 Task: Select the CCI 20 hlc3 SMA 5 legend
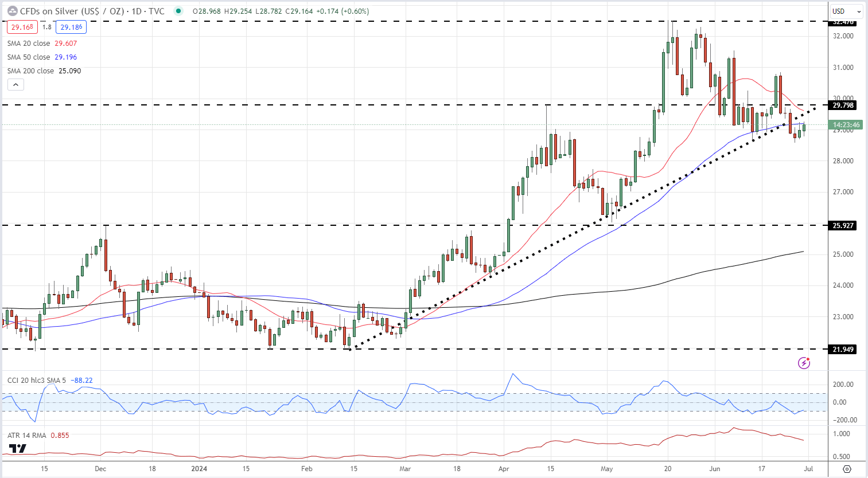click(x=37, y=380)
